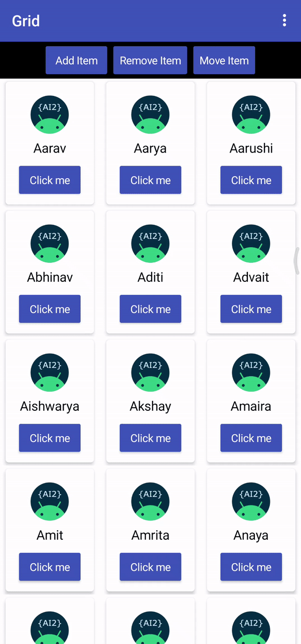Image resolution: width=301 pixels, height=644 pixels.
Task: Tap the Grid title in app bar
Action: (x=26, y=21)
